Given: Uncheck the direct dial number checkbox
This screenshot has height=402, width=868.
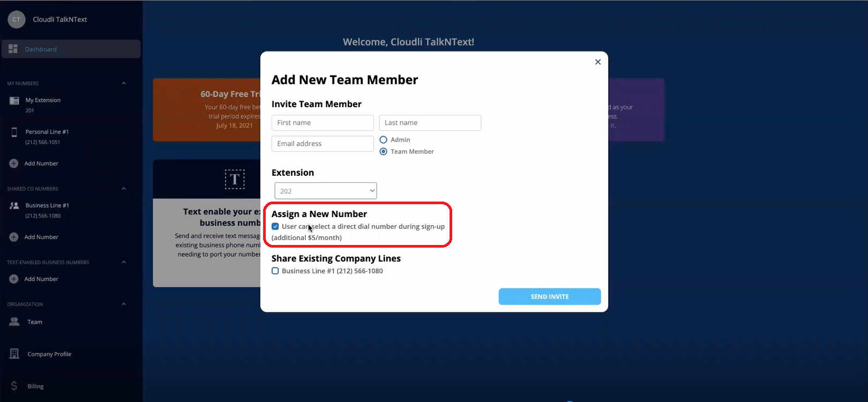Looking at the screenshot, I should click(275, 226).
